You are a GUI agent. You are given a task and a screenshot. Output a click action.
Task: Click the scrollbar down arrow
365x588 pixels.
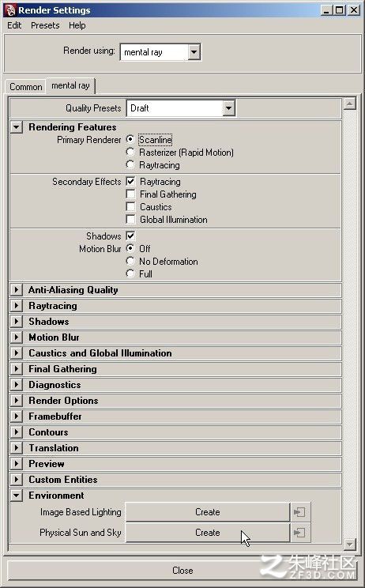(350, 544)
